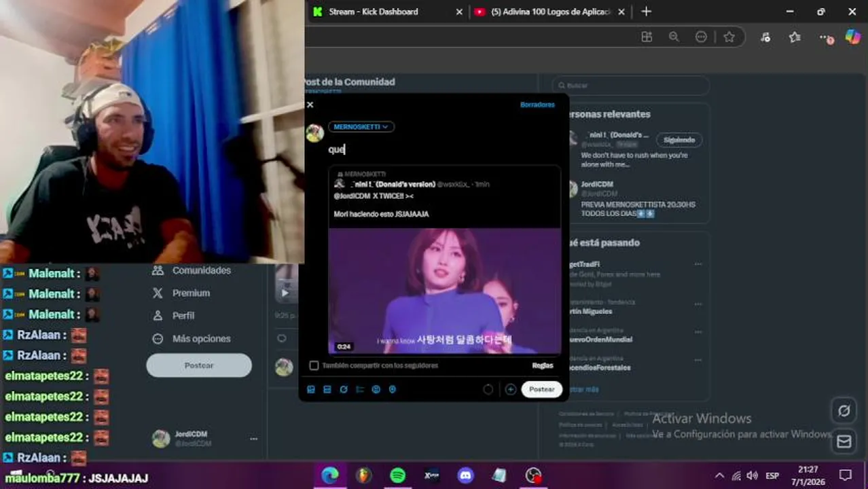Open Grok enhance icon in compose toolbar
Screen dimensions: 868x489
tap(344, 390)
